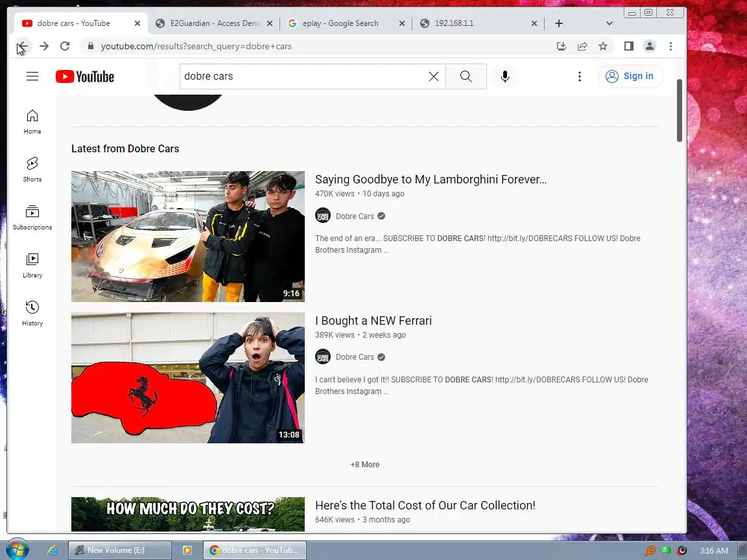Click the 'How Much Do They Cost?' thumbnail
The height and width of the screenshot is (560, 747).
[x=187, y=514]
